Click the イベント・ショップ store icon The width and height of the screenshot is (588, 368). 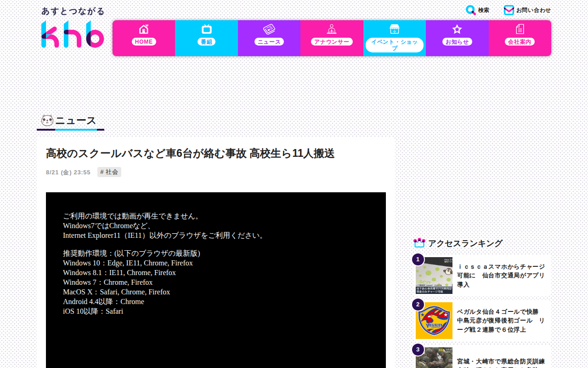[x=395, y=29]
